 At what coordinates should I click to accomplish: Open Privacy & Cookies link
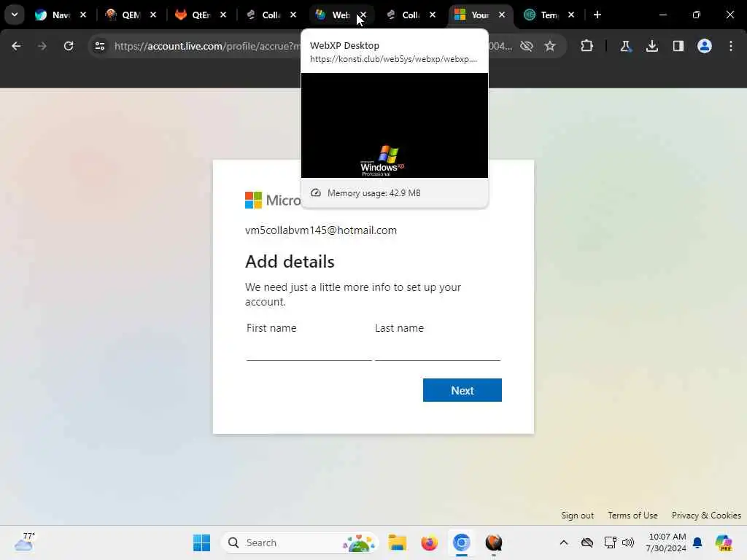click(x=706, y=516)
